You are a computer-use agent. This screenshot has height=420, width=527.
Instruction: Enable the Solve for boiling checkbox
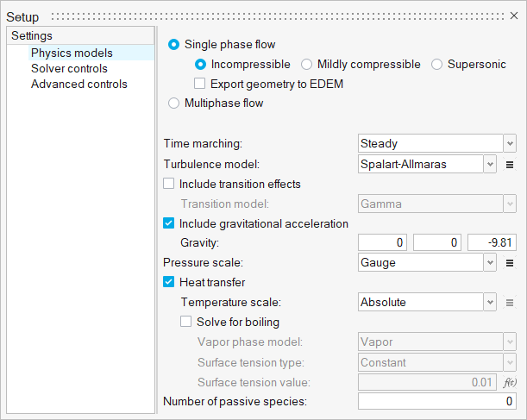click(x=186, y=323)
